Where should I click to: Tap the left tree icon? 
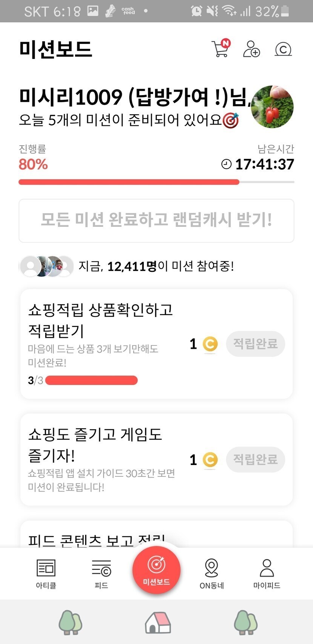click(70, 622)
